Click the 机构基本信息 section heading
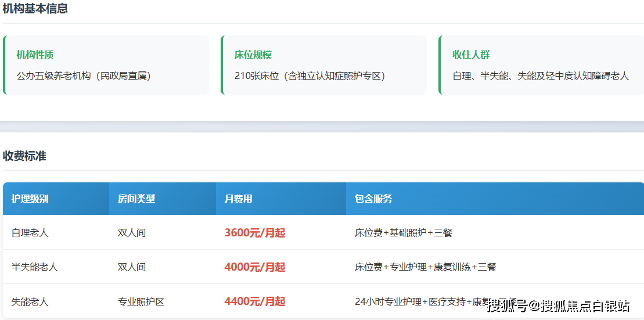The width and height of the screenshot is (644, 320). point(35,9)
